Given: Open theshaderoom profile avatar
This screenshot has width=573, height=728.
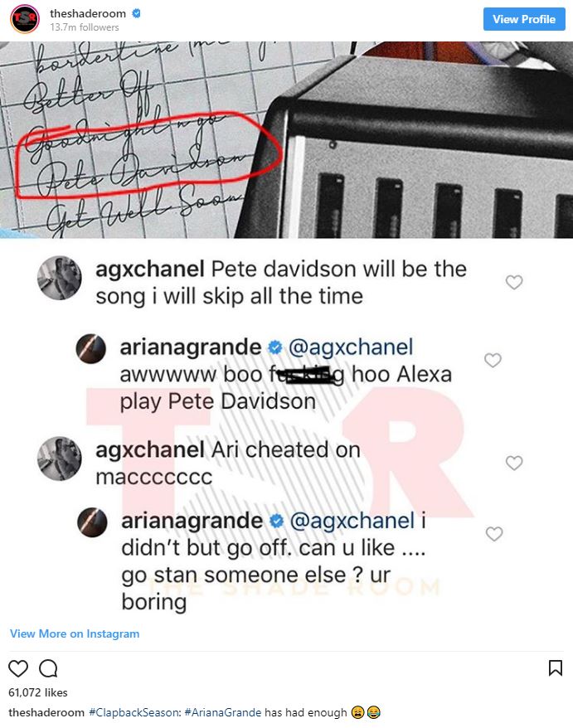Looking at the screenshot, I should click(x=25, y=18).
